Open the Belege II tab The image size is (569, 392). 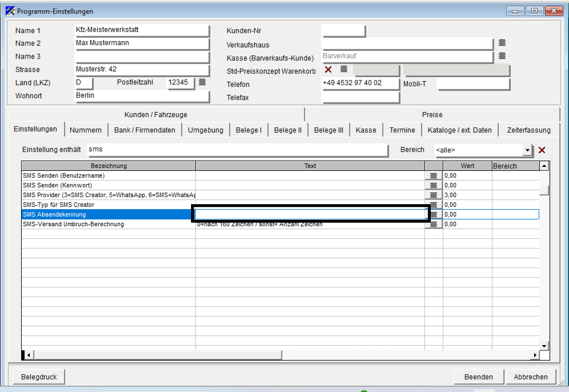tap(288, 130)
